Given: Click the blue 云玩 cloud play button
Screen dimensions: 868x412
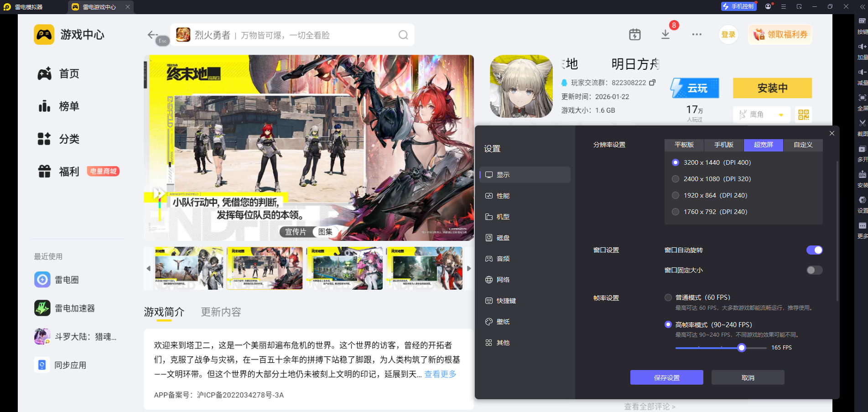Looking at the screenshot, I should point(695,88).
